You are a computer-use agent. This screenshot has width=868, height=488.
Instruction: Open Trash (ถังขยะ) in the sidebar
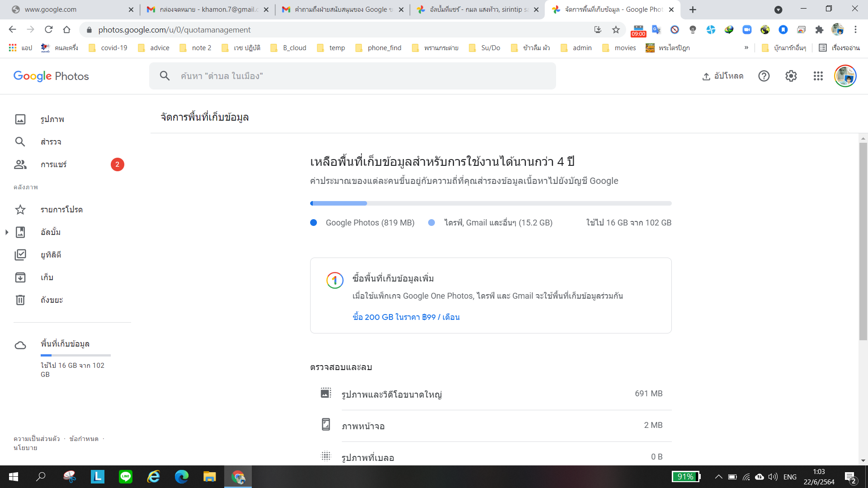pyautogui.click(x=52, y=300)
